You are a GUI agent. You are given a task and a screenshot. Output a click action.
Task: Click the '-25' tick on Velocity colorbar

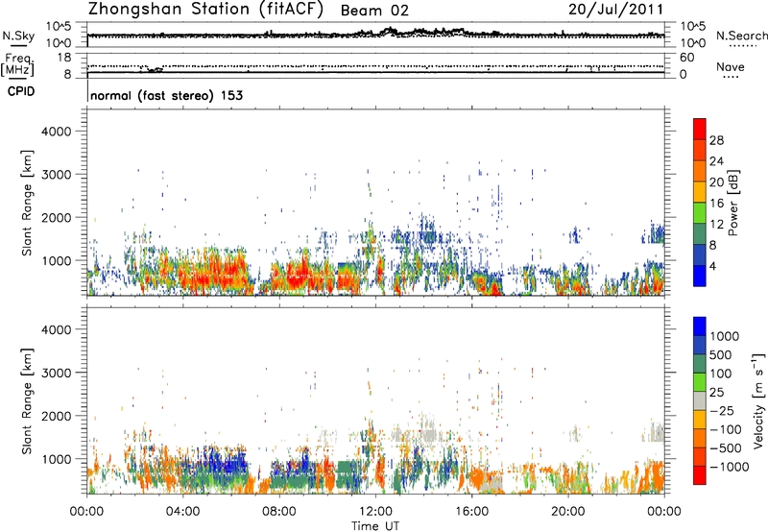[x=724, y=410]
